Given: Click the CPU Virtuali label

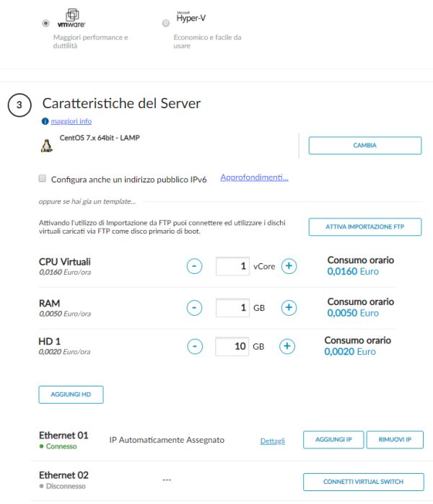Looking at the screenshot, I should [65, 262].
